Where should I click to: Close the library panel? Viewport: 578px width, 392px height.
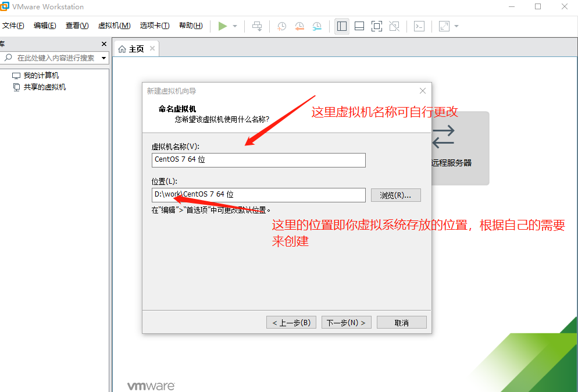pyautogui.click(x=104, y=44)
